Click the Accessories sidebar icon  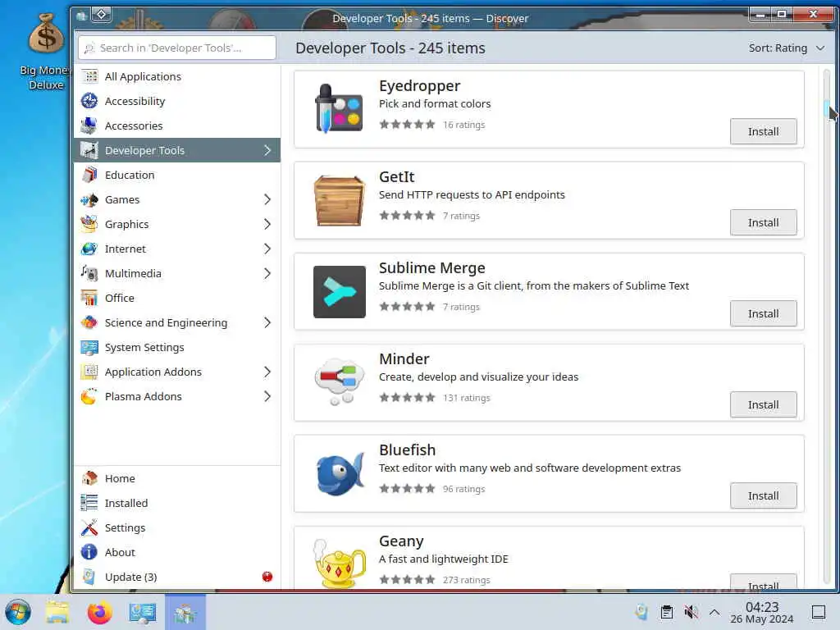(89, 126)
